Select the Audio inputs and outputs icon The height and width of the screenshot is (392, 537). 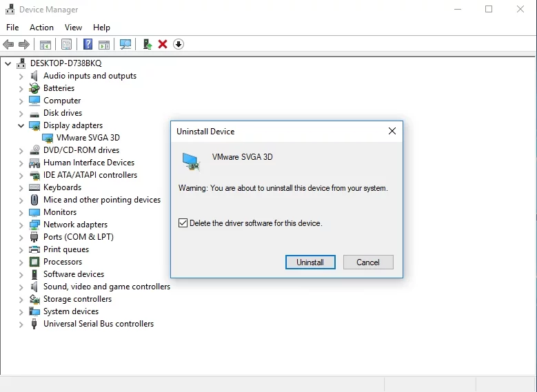pos(34,76)
